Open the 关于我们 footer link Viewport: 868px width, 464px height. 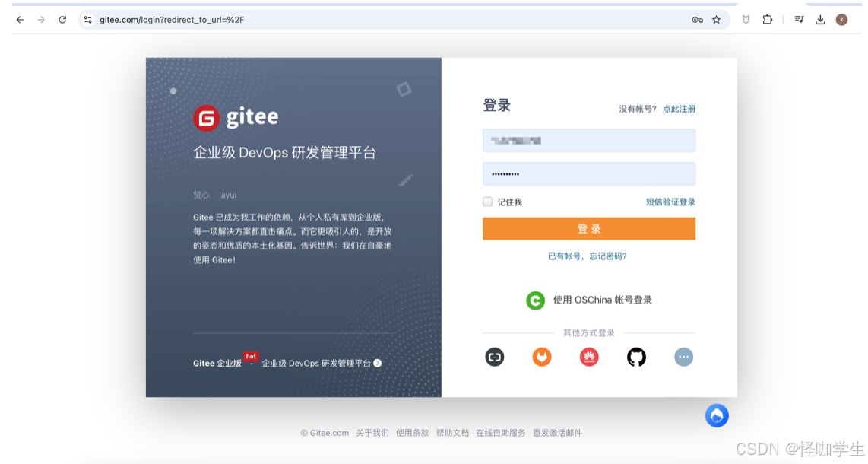coord(372,433)
